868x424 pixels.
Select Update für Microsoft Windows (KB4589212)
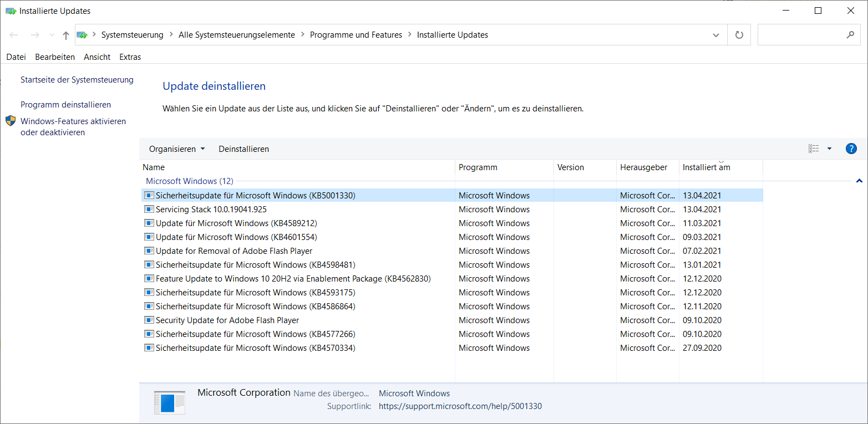click(236, 223)
